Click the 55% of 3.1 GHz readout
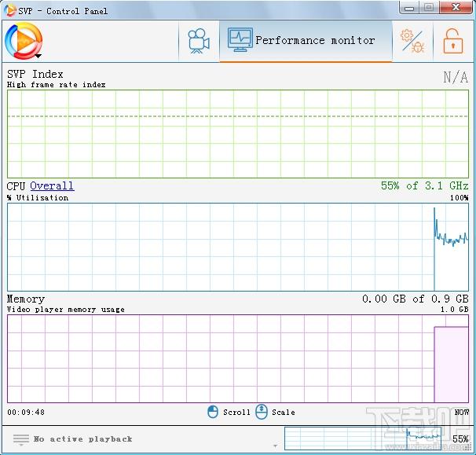 click(424, 185)
